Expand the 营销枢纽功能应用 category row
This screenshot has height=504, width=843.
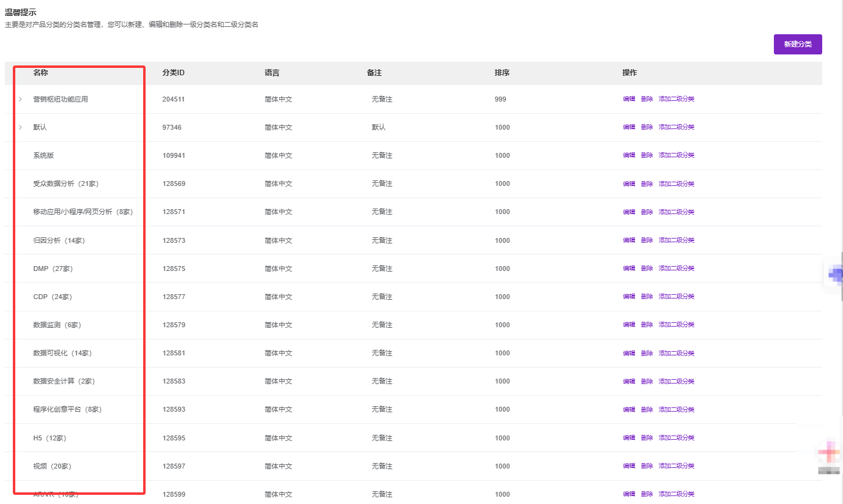(x=20, y=99)
